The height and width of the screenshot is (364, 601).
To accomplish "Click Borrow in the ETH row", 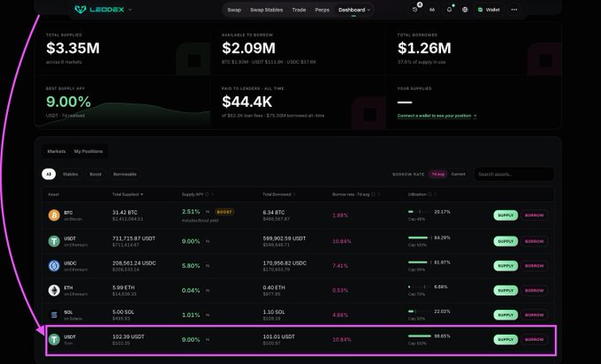I will point(535,291).
